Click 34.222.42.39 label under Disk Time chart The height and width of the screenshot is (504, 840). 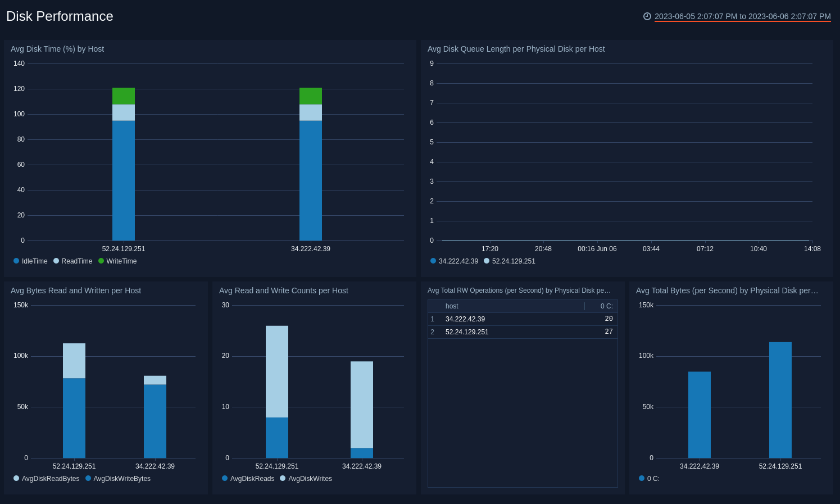coord(311,249)
